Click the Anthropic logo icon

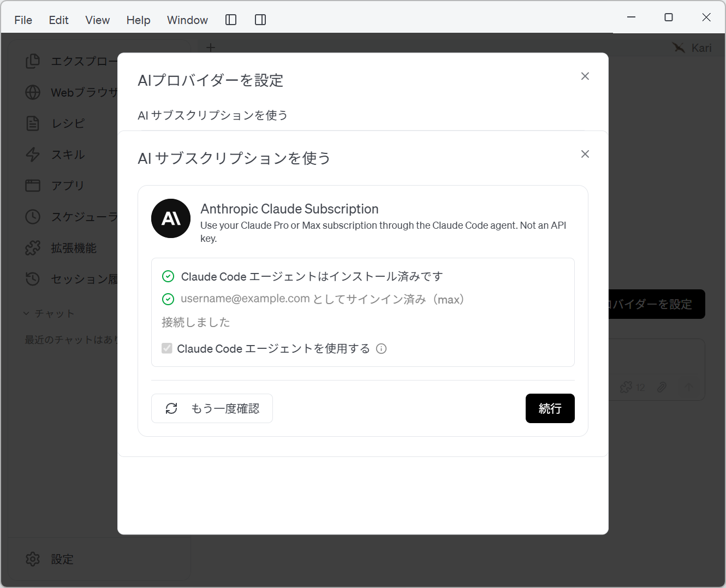[x=171, y=218]
